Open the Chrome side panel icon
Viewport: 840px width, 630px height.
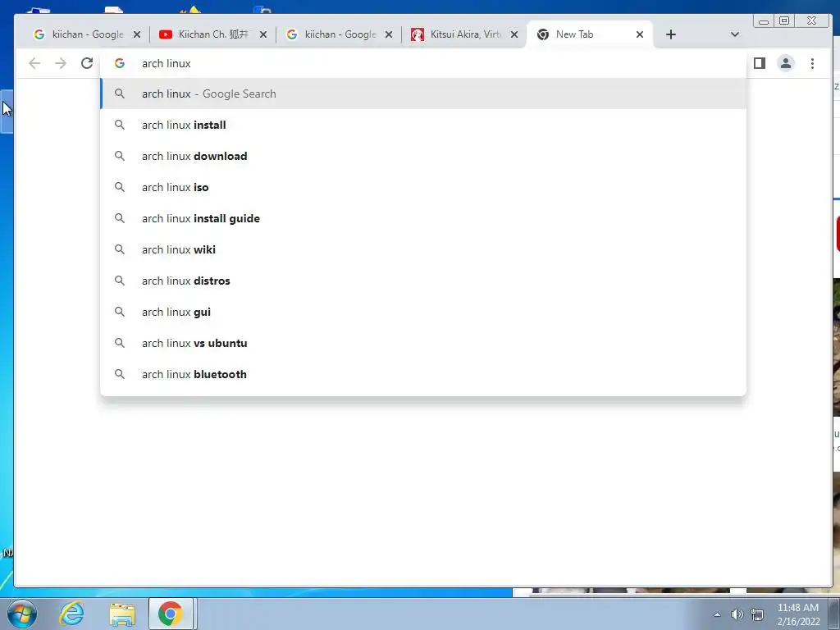pyautogui.click(x=759, y=63)
